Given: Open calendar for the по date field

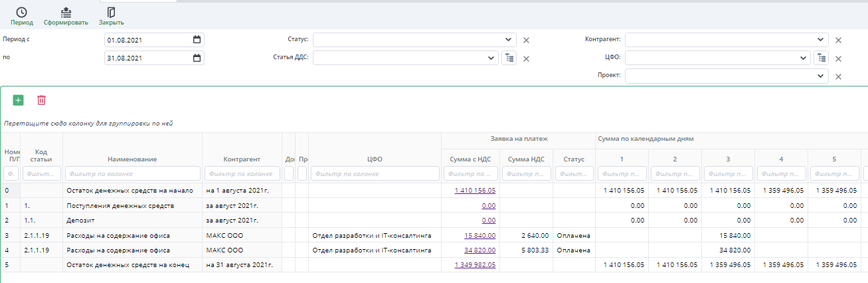Looking at the screenshot, I should [197, 58].
